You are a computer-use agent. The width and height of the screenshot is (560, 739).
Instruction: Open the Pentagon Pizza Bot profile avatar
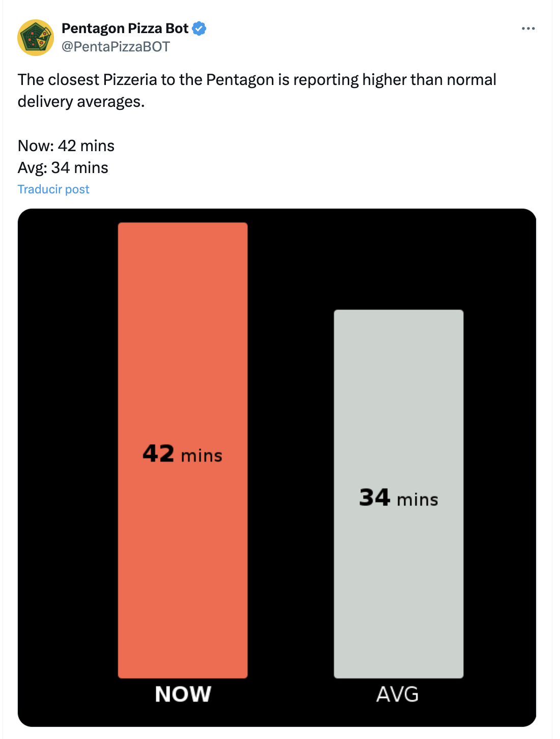tap(36, 38)
